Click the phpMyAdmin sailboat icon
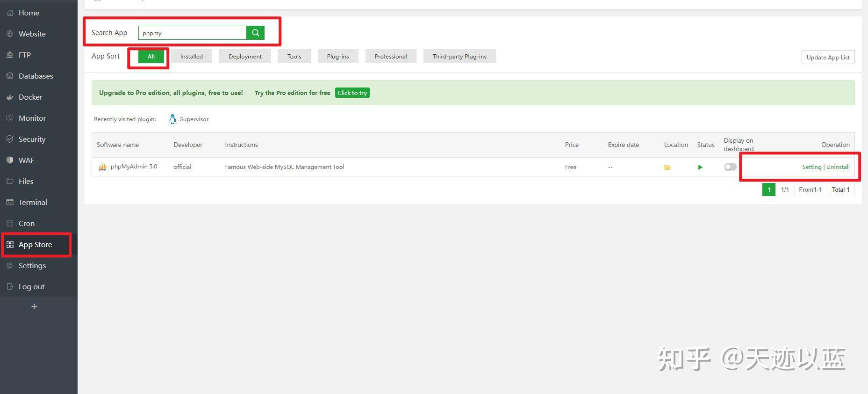This screenshot has width=868, height=394. [102, 167]
